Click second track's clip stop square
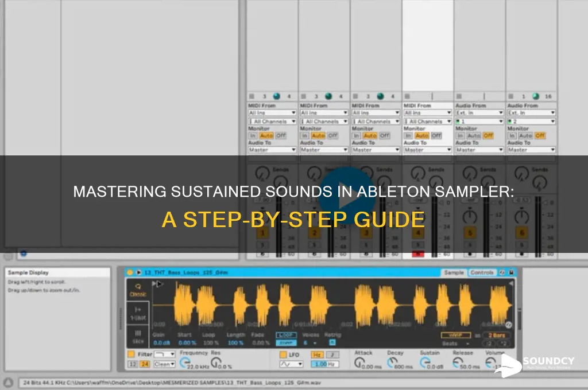This screenshot has width=588, height=390. (x=303, y=96)
